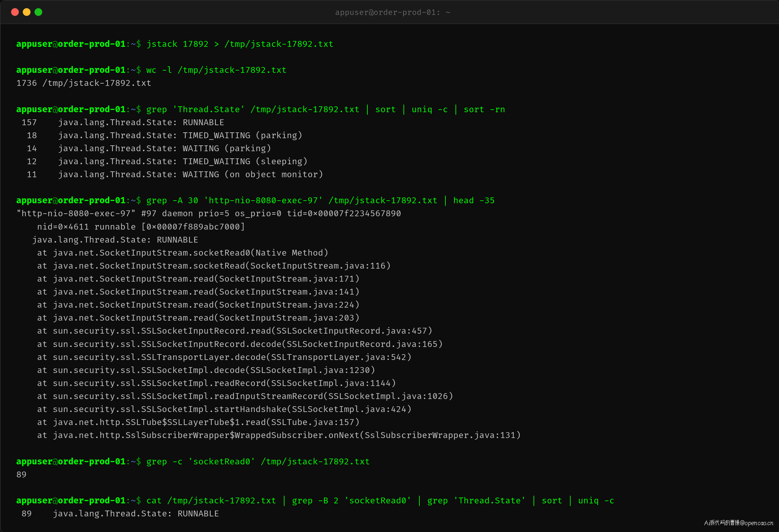Click the frame 'SSLSocketImpl.startHandshake' line 424
Viewport: 779px width, 532px height.
tap(224, 409)
